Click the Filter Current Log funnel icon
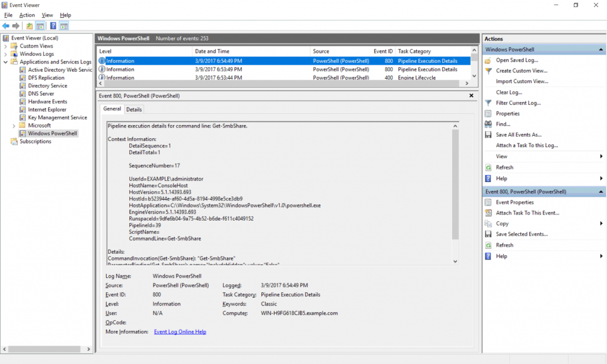Viewport: 607px width, 364px height. (488, 103)
